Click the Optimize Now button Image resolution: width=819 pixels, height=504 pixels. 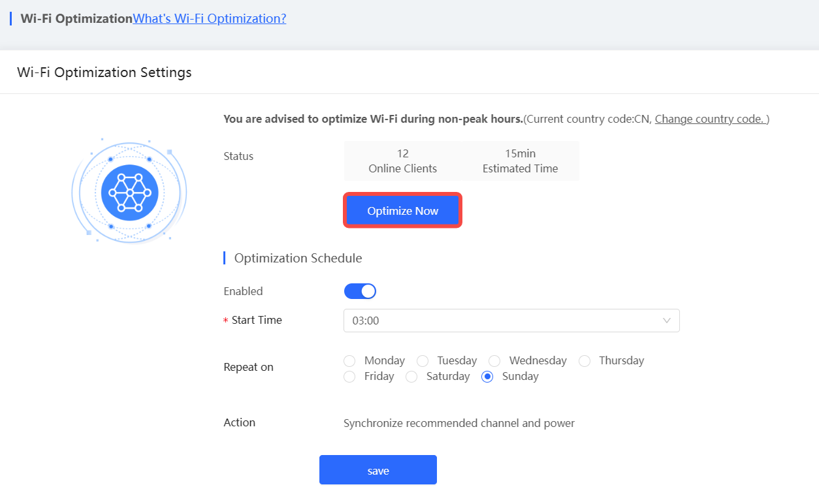(x=402, y=210)
